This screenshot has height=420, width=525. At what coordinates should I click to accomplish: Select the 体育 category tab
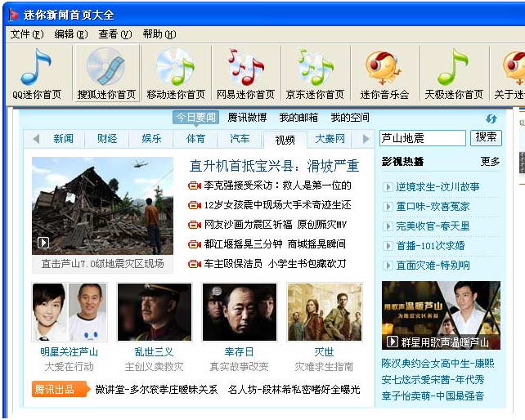pyautogui.click(x=195, y=139)
